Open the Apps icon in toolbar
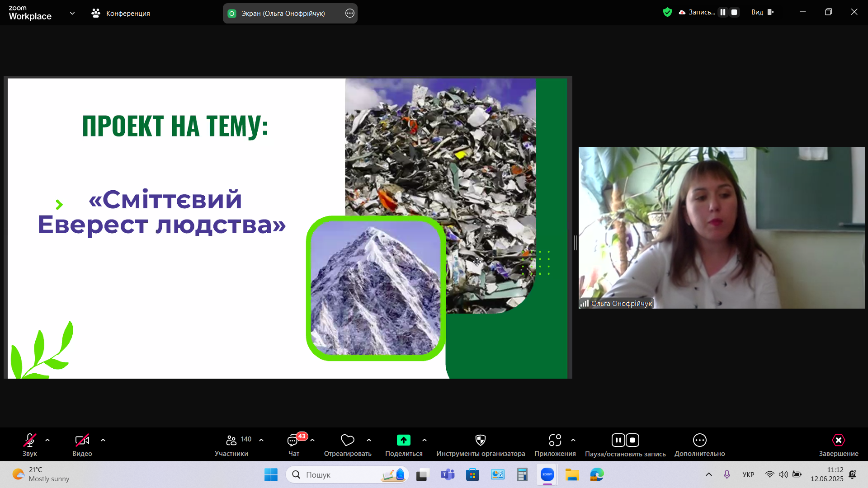Screen dimensions: 868x488 [555, 440]
